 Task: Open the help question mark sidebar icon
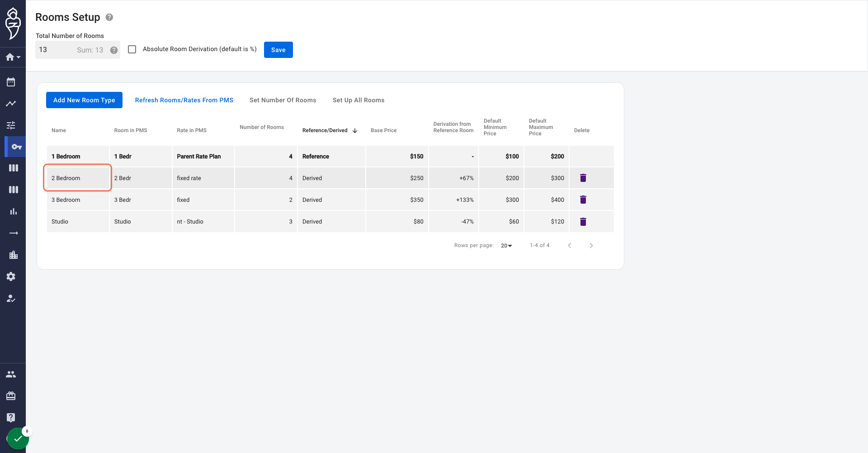(11, 418)
